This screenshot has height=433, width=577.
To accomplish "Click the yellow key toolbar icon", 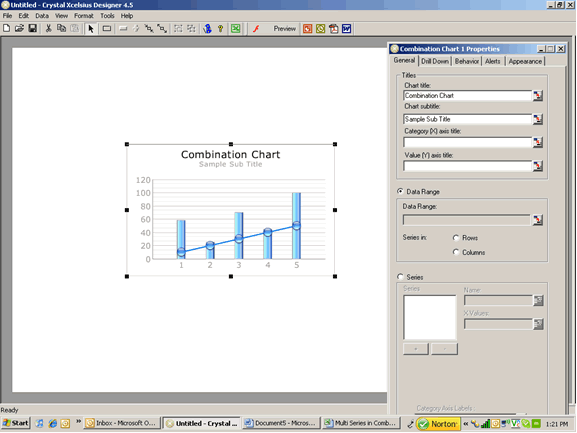I will tap(220, 28).
